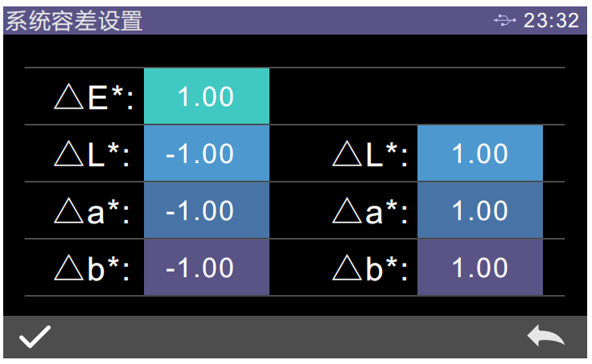Click the Δa* label beside the -1.00 field

point(94,212)
